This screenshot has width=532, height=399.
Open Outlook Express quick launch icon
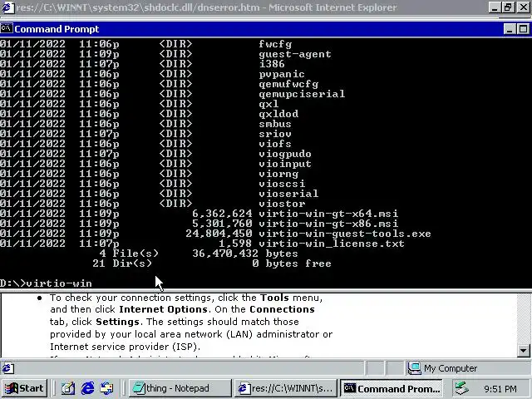point(106,388)
